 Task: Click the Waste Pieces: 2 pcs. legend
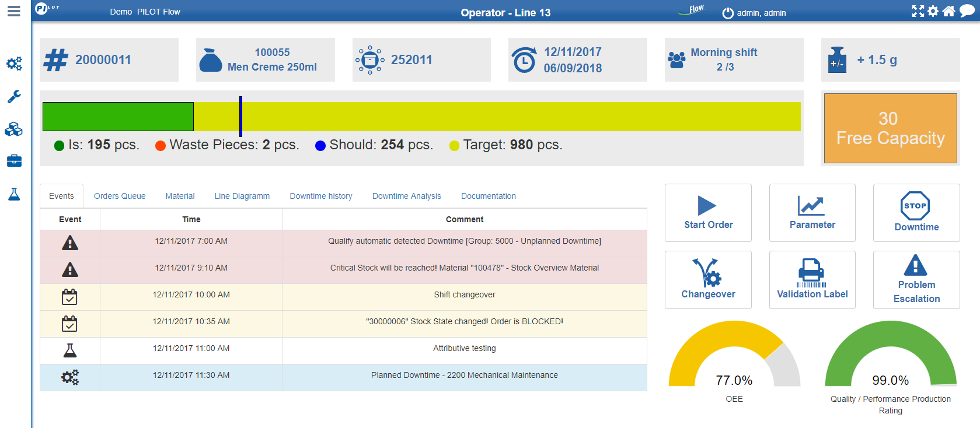[x=227, y=145]
